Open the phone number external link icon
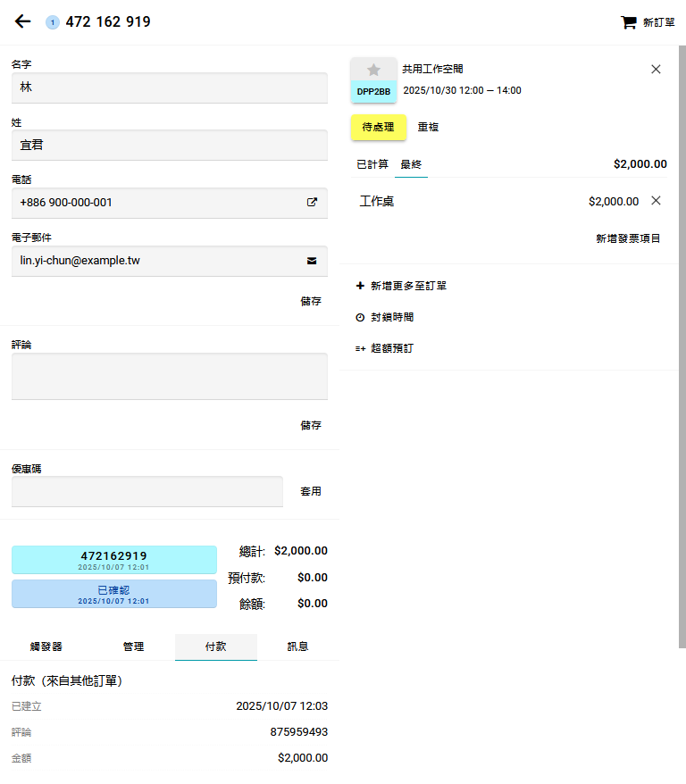 point(312,203)
